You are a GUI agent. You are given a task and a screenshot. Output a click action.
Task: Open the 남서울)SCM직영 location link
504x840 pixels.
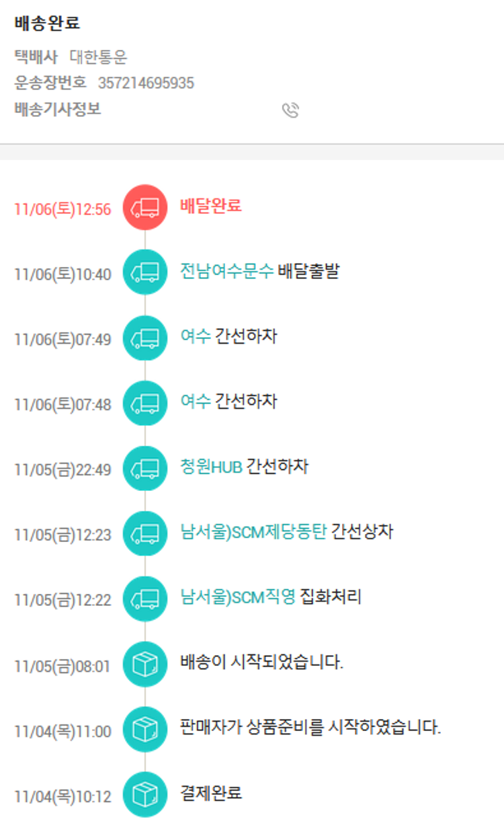pos(237,597)
